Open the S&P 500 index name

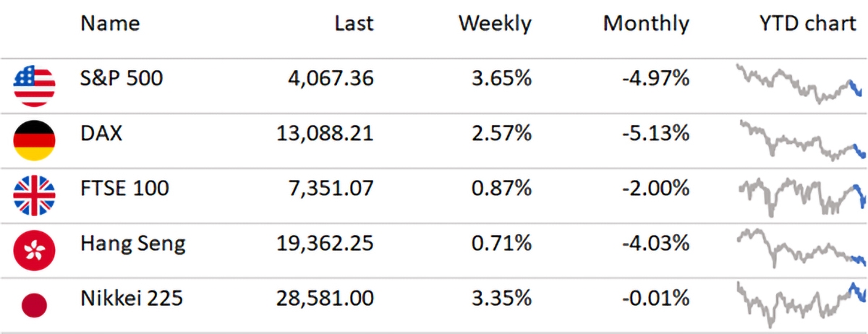(x=122, y=78)
